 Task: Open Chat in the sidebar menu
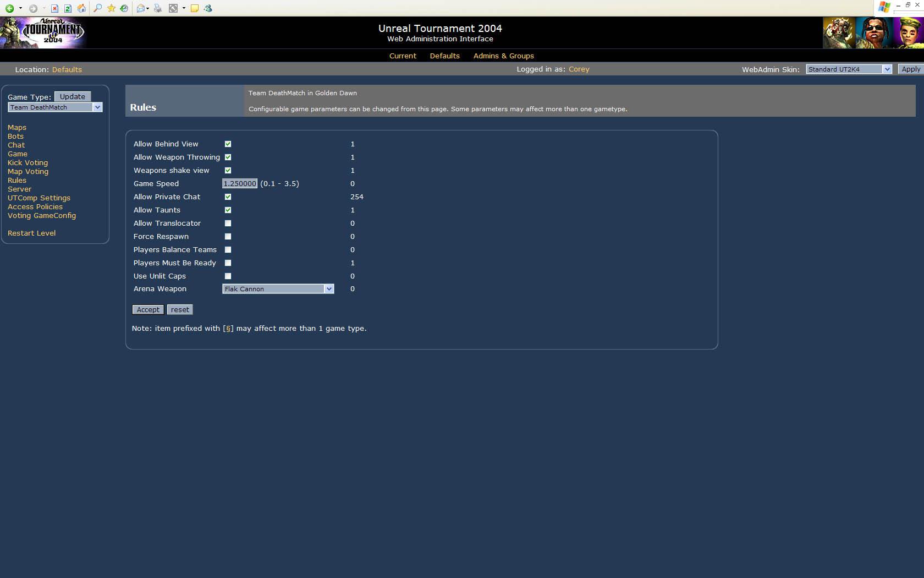point(16,145)
